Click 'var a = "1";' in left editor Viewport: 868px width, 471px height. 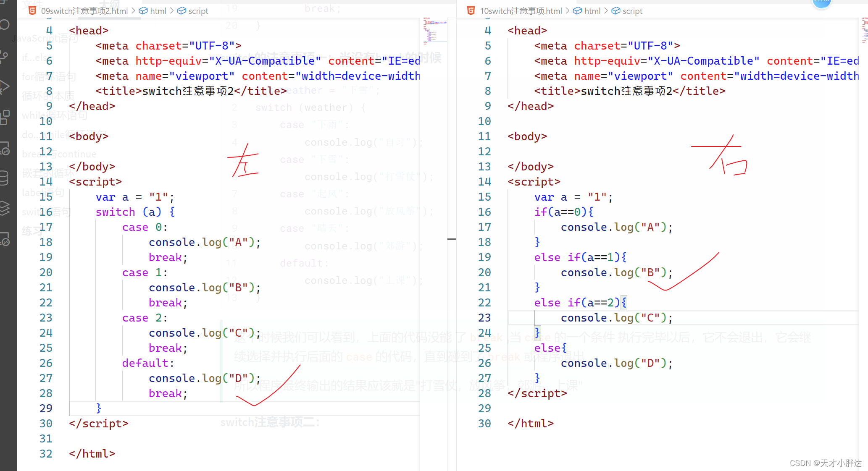(135, 197)
